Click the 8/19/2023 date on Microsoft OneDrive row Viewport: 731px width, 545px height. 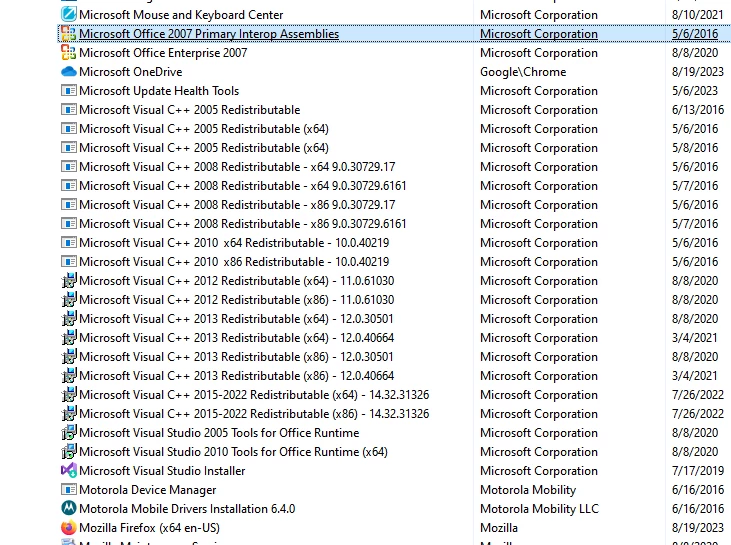(x=697, y=72)
